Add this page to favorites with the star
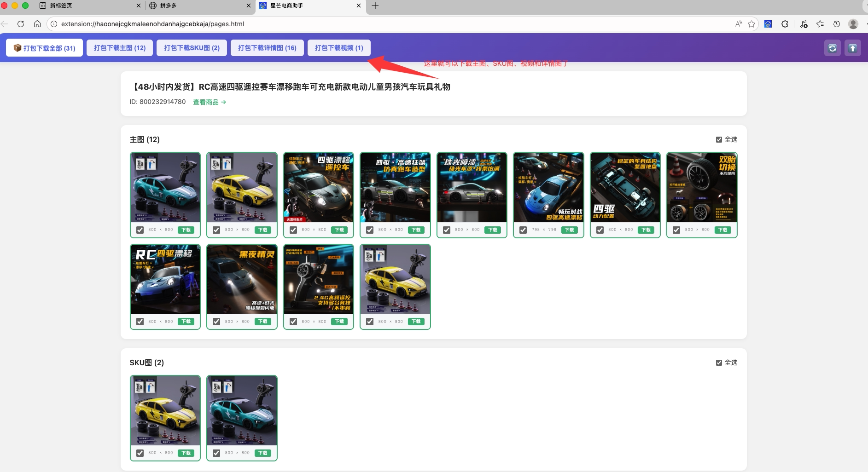 click(751, 24)
